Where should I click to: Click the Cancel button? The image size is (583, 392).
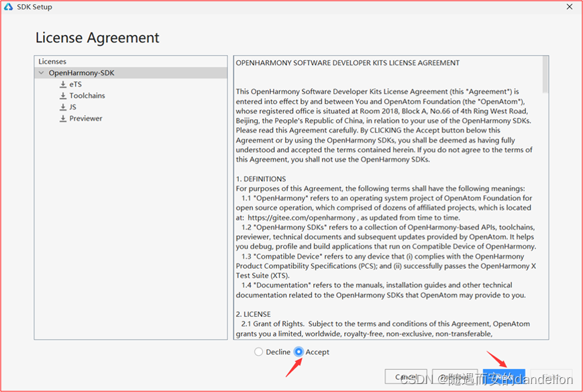(405, 376)
